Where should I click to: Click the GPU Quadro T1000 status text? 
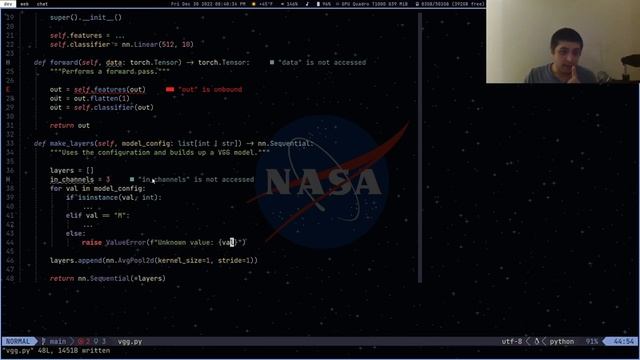[374, 4]
